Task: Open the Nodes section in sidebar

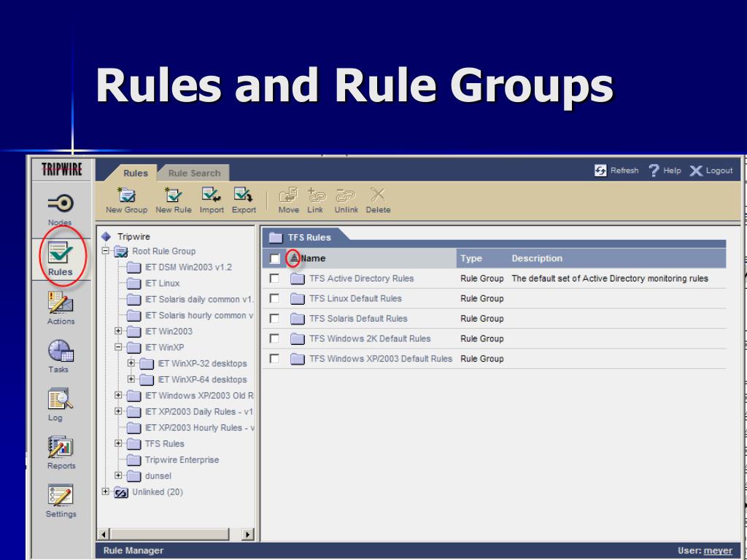Action: [60, 209]
